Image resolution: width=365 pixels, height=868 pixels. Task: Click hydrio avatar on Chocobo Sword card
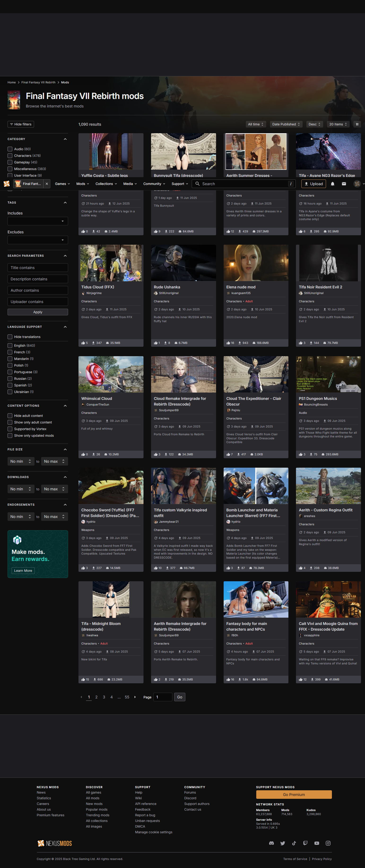(x=83, y=522)
